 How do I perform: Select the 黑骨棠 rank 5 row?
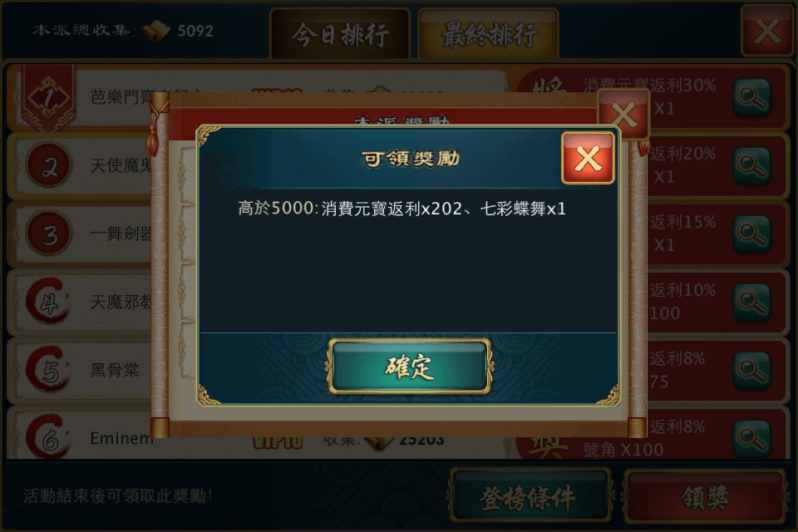[398, 370]
